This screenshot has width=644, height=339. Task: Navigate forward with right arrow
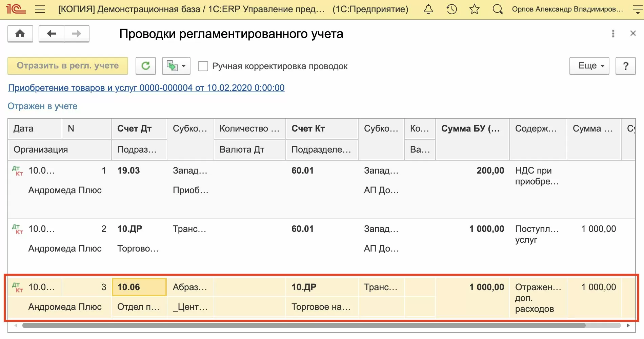coord(77,34)
